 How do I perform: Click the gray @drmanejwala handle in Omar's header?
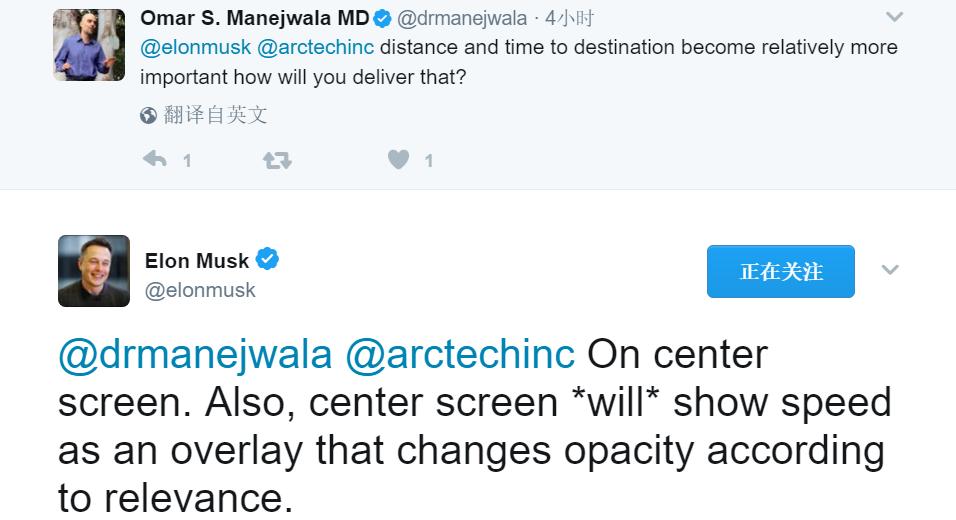[462, 18]
